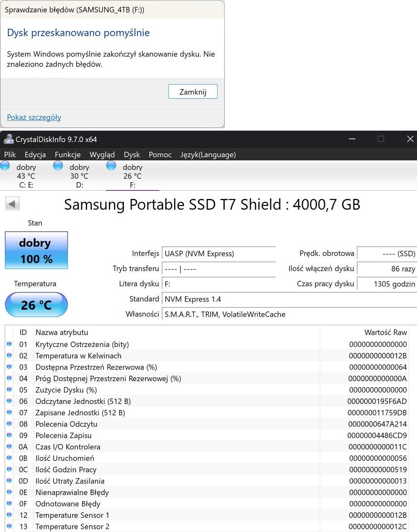Click raw value 000000011759DB

coord(377,413)
